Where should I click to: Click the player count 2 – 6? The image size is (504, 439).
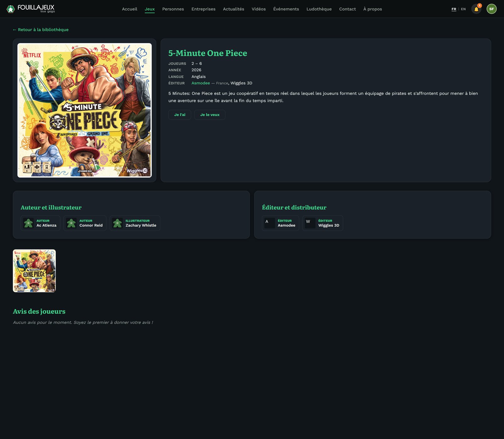click(197, 64)
